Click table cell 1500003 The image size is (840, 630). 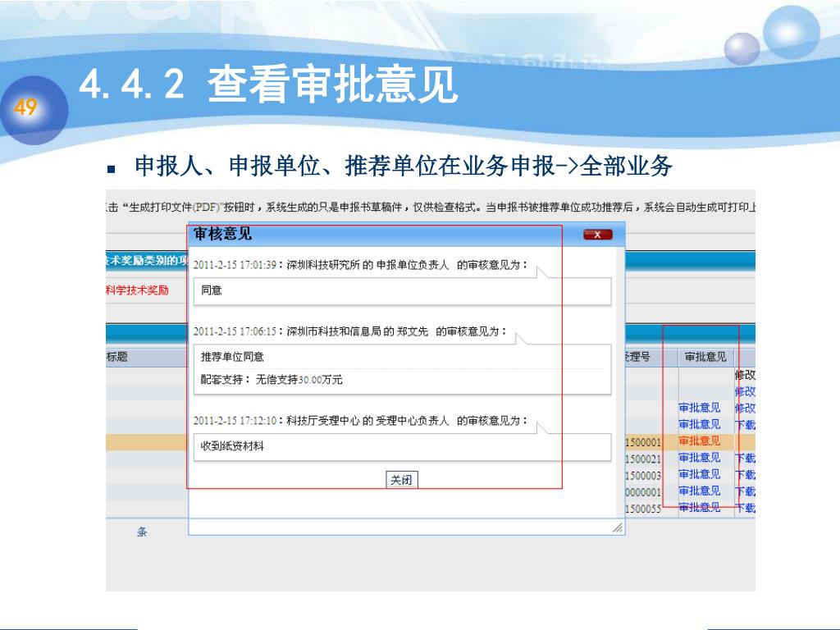643,475
